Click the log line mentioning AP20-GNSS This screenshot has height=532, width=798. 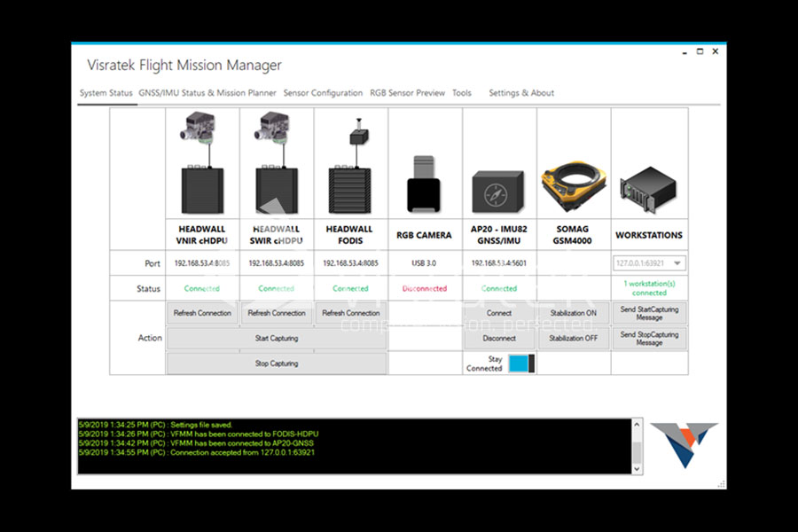[196, 443]
